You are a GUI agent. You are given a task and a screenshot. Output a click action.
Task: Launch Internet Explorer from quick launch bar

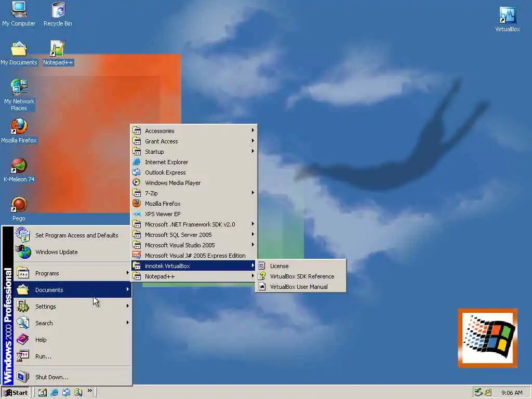coord(54,392)
